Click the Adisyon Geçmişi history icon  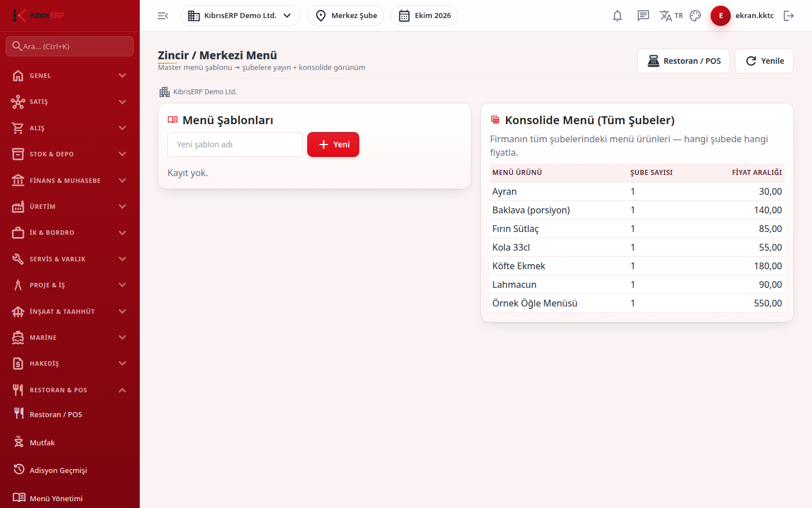coord(19,470)
